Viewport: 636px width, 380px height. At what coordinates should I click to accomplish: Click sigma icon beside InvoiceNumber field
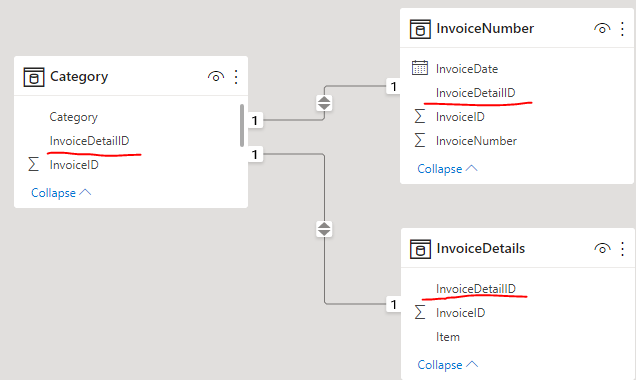tap(420, 140)
